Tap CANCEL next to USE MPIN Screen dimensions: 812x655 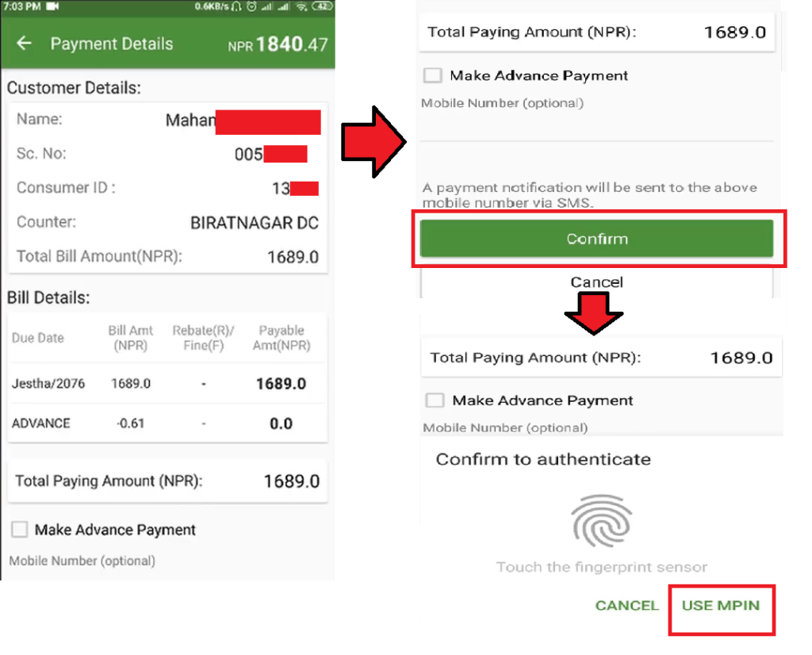pos(626,606)
